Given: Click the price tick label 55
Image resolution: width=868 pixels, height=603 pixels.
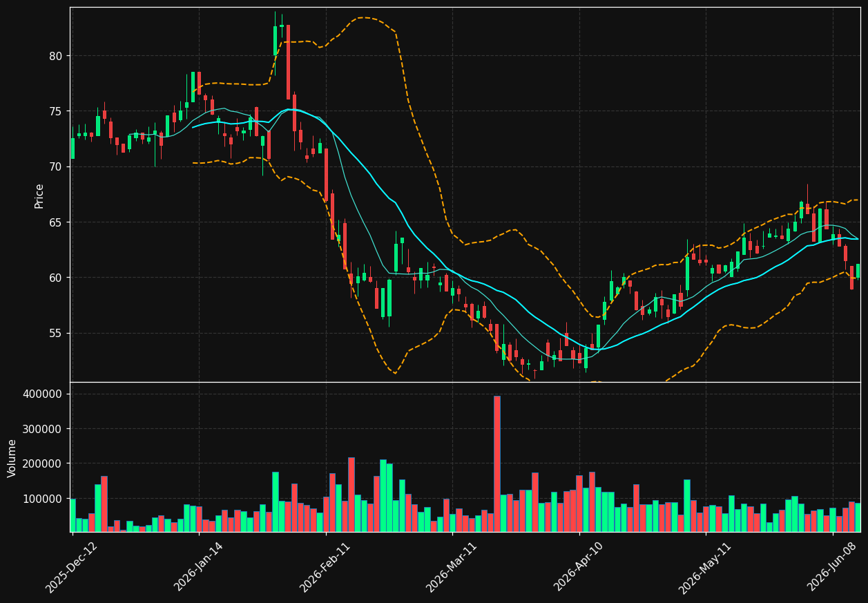Looking at the screenshot, I should pyautogui.click(x=55, y=333).
